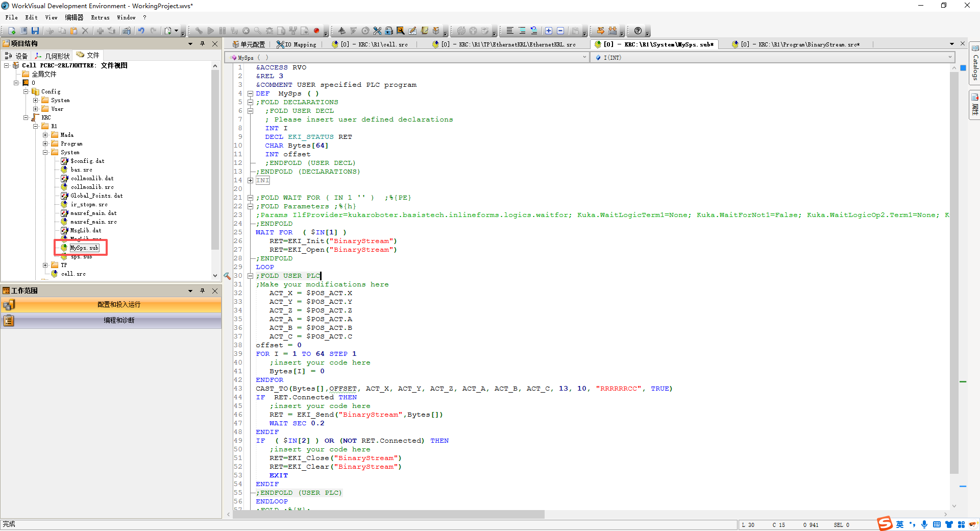
Task: Click the microphone icon in IME bar
Action: pos(924,524)
